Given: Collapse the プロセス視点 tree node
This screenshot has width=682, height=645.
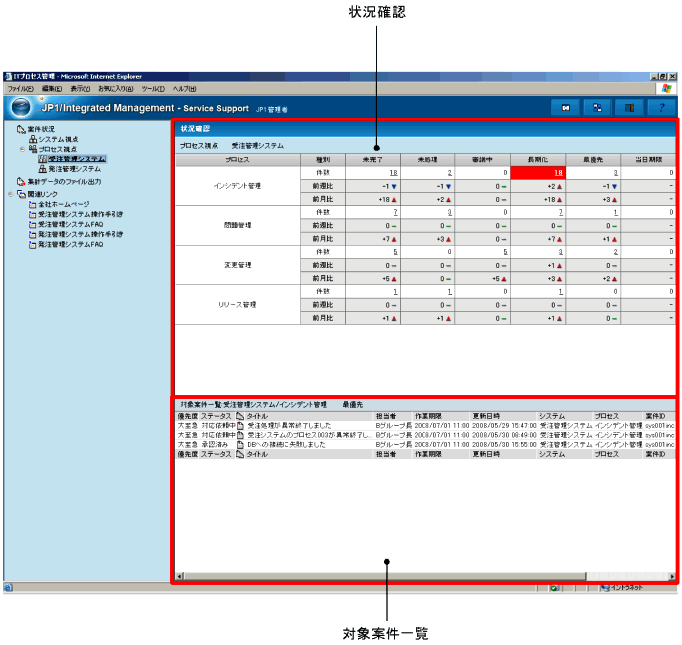Looking at the screenshot, I should [21, 149].
